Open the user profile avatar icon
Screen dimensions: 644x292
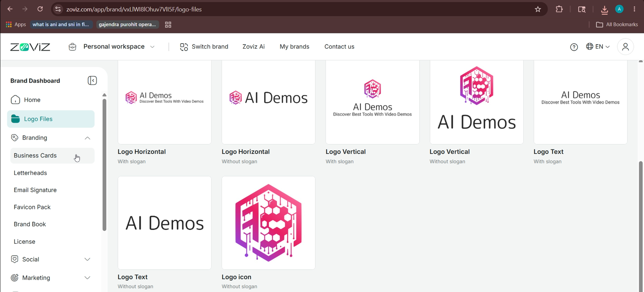click(626, 46)
